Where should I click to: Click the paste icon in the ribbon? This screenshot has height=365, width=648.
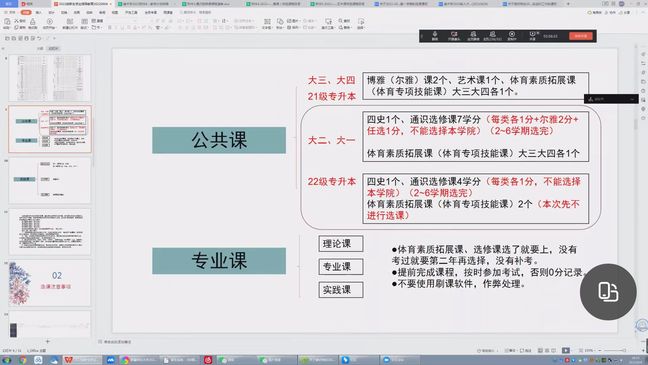7,23
